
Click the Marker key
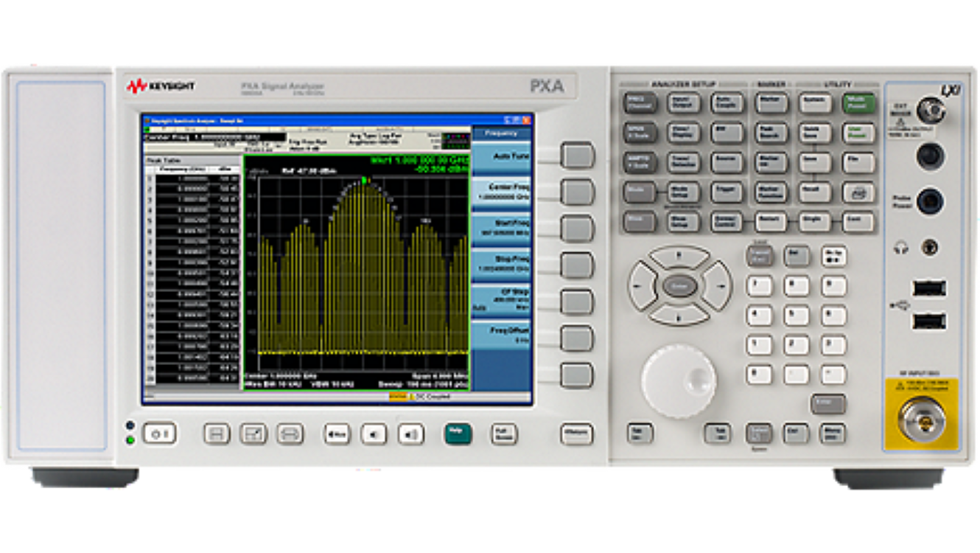click(771, 103)
